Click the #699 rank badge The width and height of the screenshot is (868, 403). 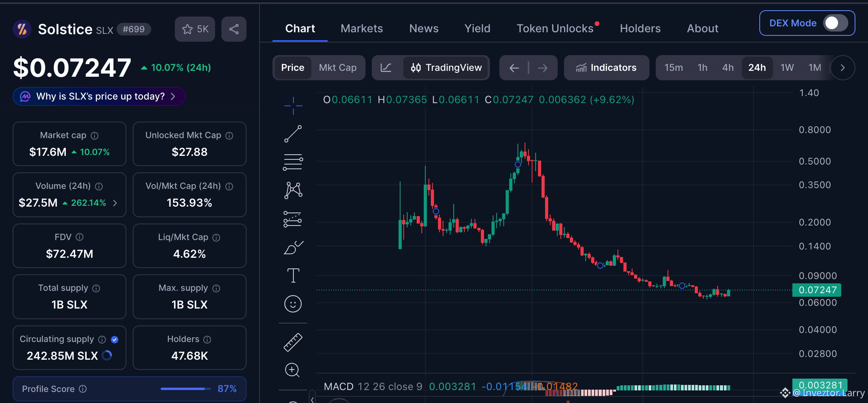point(134,29)
